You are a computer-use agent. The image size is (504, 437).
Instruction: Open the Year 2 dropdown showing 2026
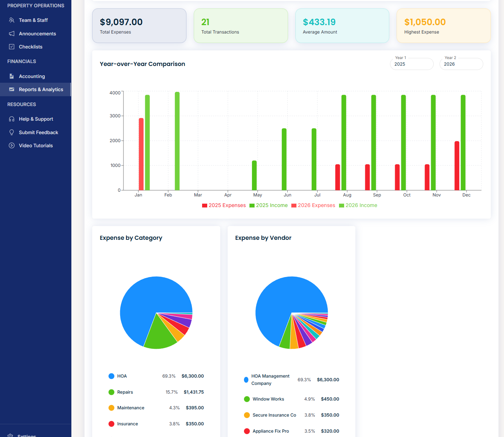(461, 64)
